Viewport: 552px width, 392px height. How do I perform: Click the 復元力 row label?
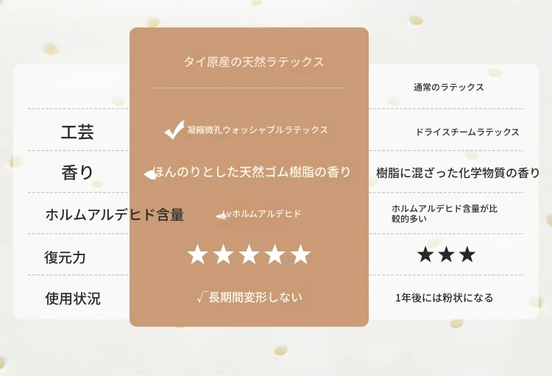(65, 257)
